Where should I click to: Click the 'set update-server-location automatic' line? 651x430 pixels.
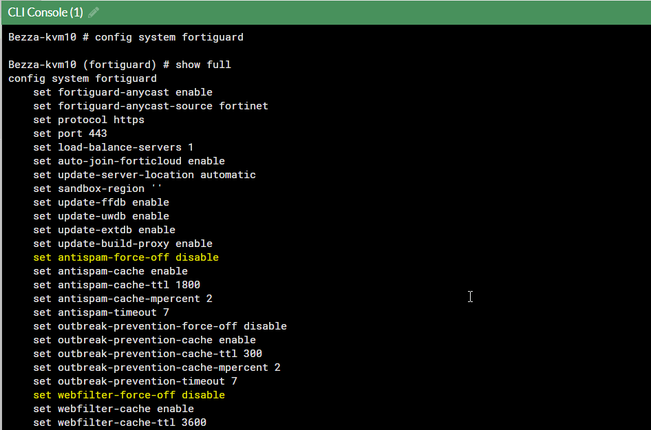tap(144, 175)
